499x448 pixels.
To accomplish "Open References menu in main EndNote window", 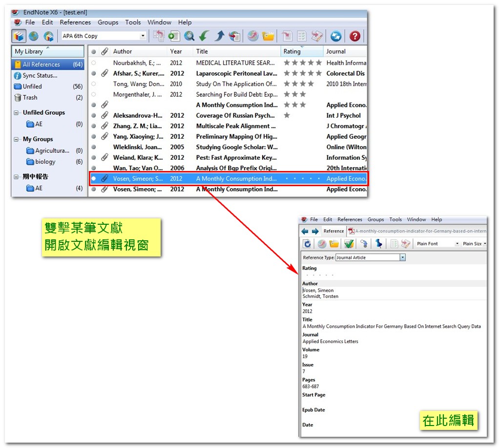I will (x=75, y=22).
